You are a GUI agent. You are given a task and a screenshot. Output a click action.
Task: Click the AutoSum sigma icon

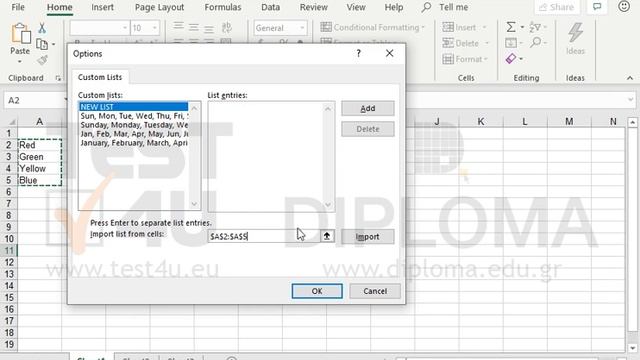(x=511, y=27)
